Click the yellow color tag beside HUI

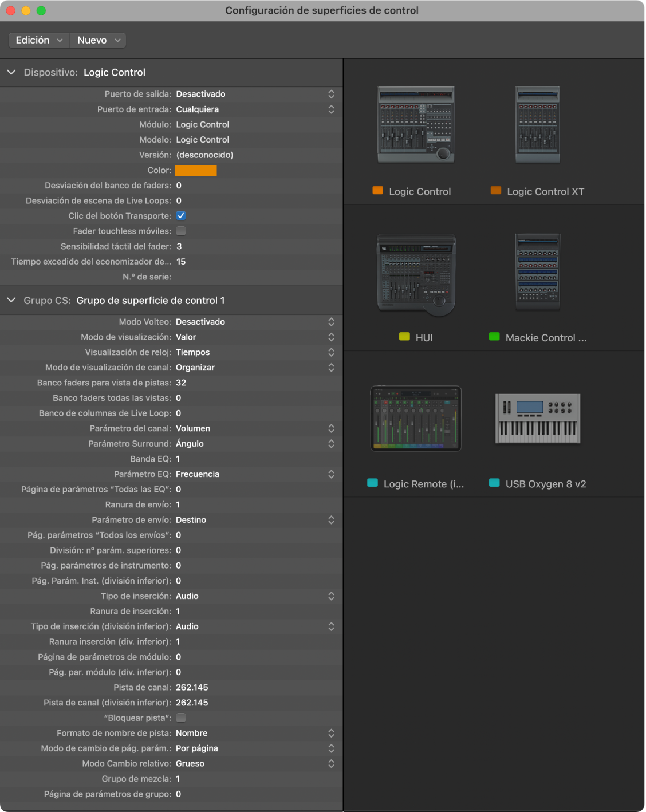(404, 337)
